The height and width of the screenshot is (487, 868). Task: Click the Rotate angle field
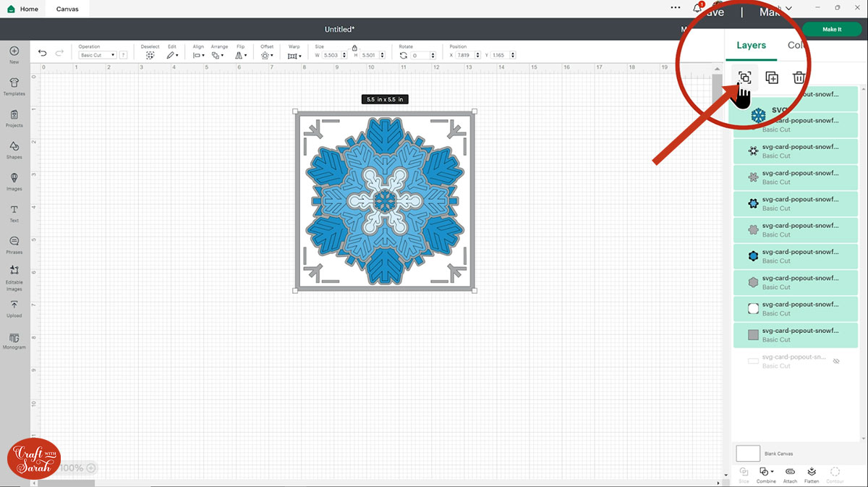point(421,55)
